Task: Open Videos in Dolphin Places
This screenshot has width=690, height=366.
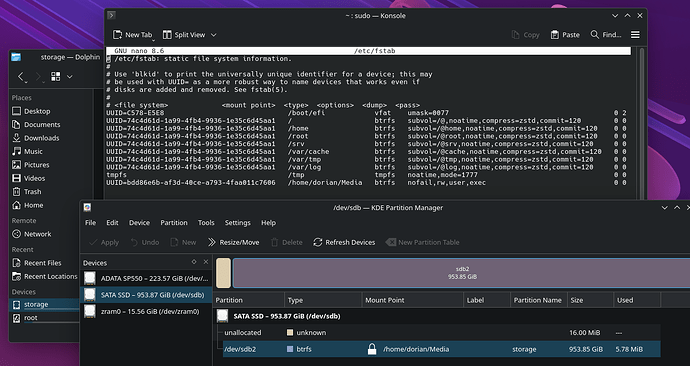Action: [29, 178]
